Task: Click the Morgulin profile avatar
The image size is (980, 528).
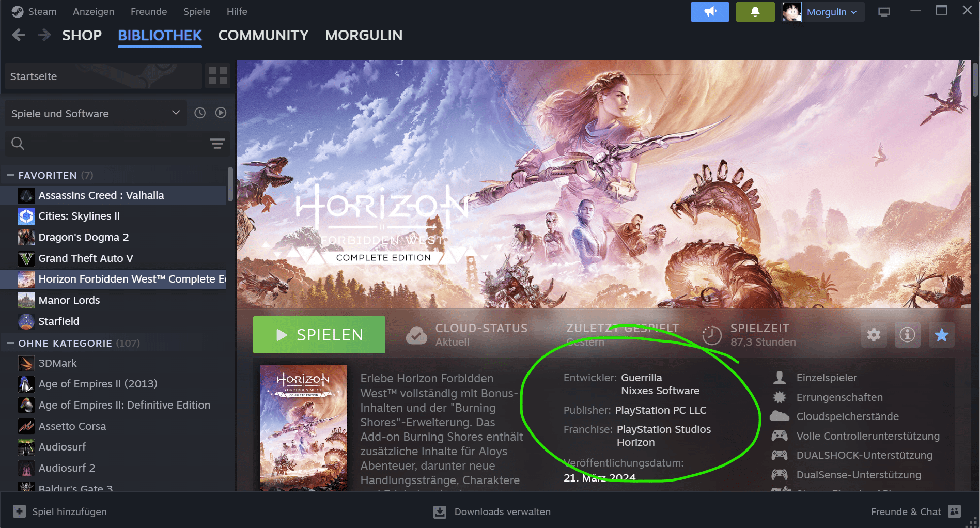Action: [792, 12]
